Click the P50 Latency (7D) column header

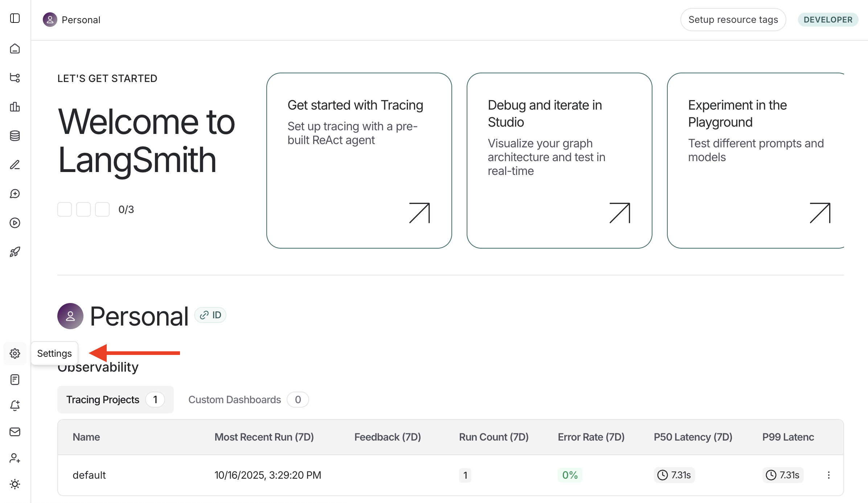click(693, 437)
